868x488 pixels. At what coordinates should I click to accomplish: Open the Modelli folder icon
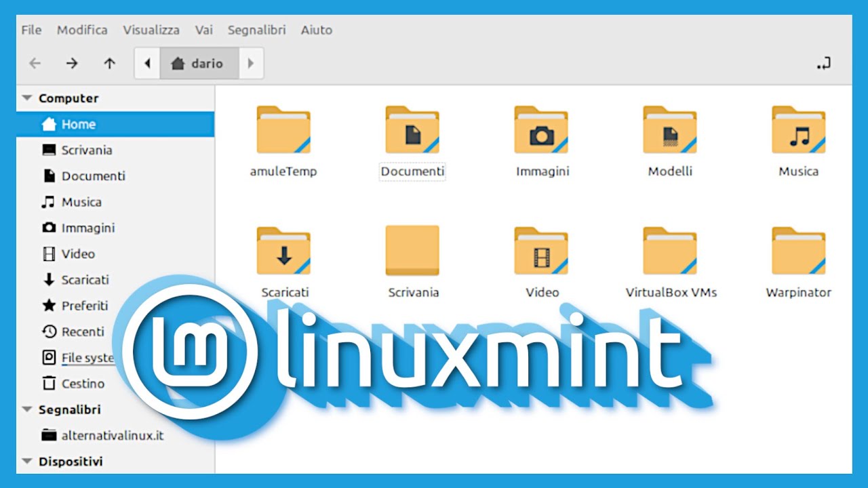670,130
